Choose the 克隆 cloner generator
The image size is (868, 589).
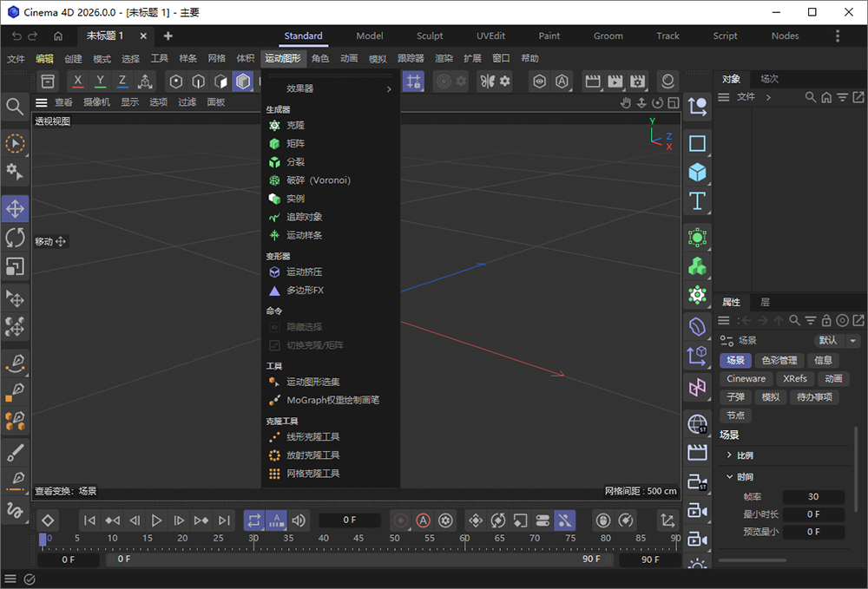tap(295, 126)
